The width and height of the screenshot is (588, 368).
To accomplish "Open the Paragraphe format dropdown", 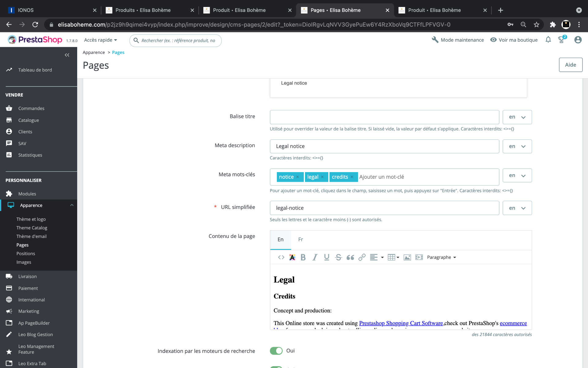I will tap(442, 257).
